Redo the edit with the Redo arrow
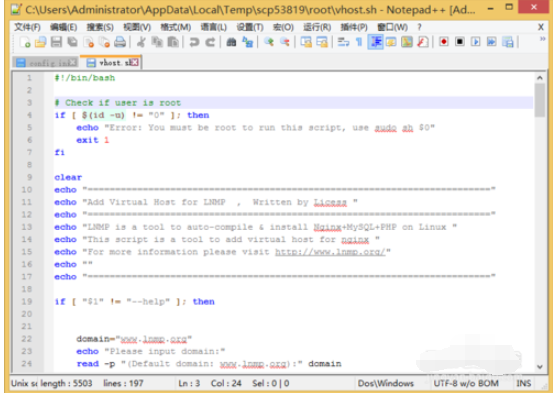Viewport: 553px width, 393px height. [210, 42]
